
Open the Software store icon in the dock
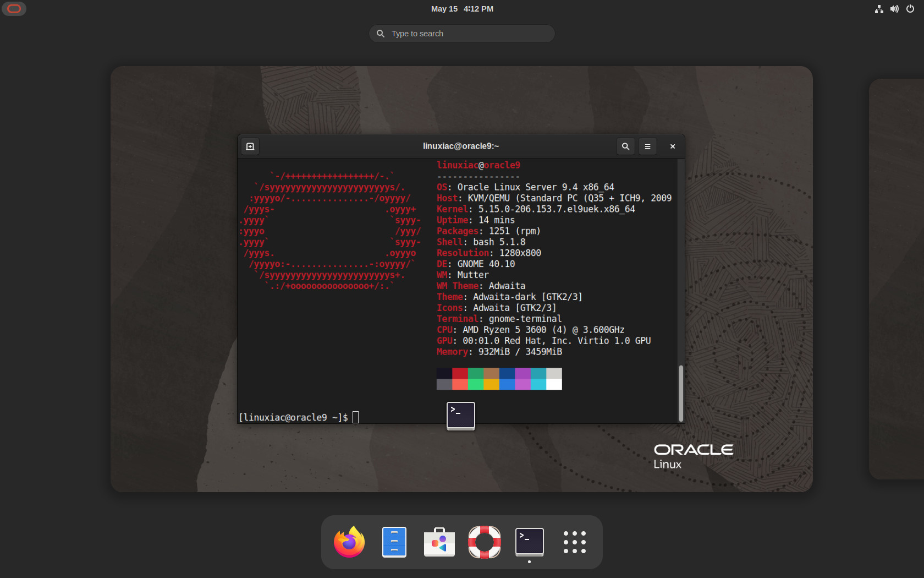(439, 542)
